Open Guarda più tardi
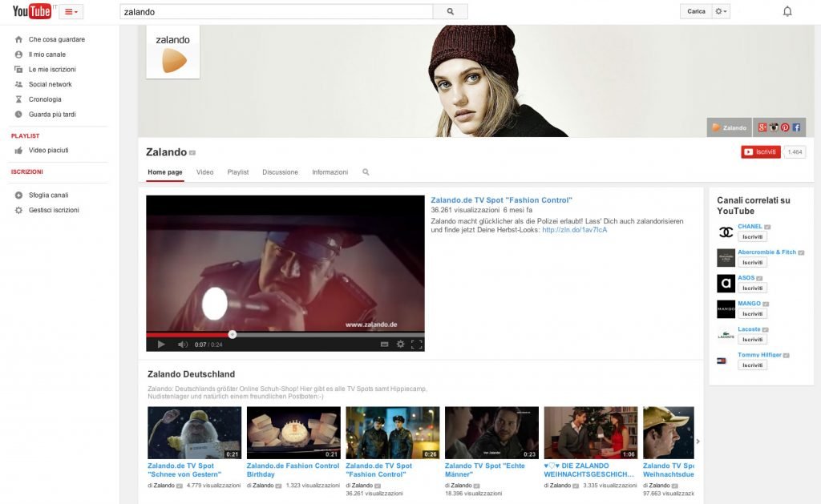Viewport: 821px width, 504px height. pyautogui.click(x=52, y=114)
